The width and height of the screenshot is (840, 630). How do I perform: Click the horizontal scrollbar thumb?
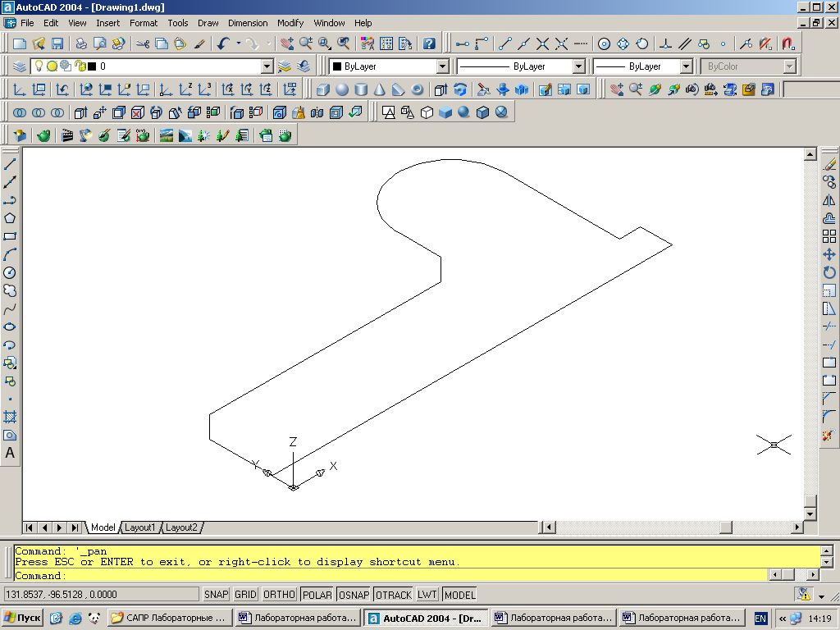coord(725,527)
